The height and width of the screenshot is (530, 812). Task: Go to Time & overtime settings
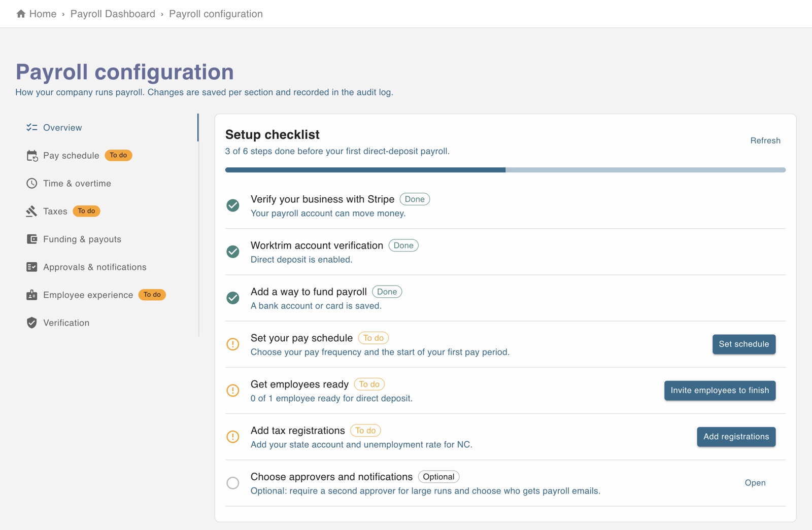point(107,183)
